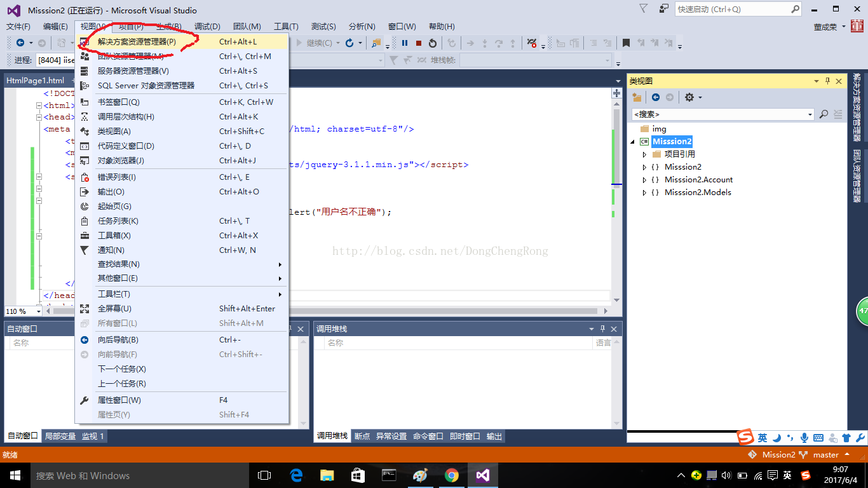
Task: Click the editor's horizontal scrollbar
Action: pos(325,311)
